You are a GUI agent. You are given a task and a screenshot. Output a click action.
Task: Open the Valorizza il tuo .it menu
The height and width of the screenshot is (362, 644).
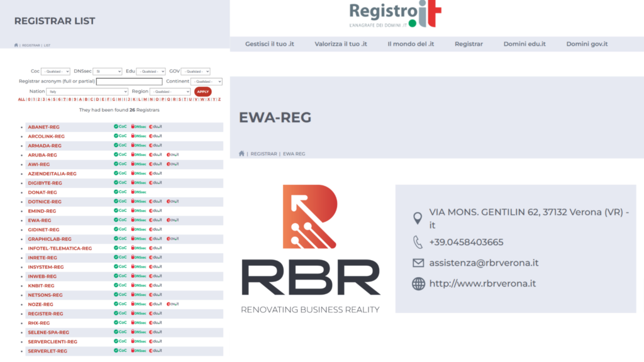tap(341, 44)
